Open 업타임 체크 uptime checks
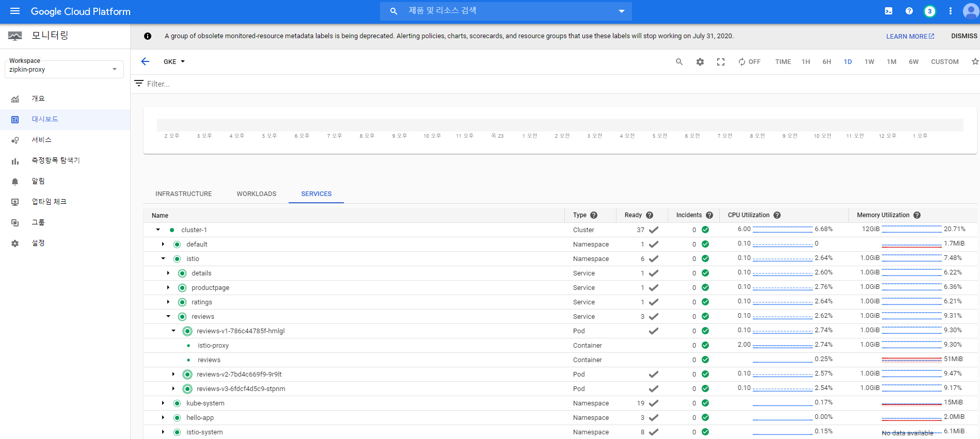The image size is (980, 439). point(49,202)
